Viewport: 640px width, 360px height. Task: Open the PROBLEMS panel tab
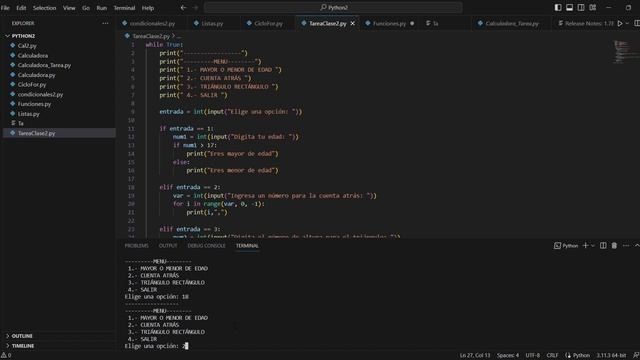point(136,246)
